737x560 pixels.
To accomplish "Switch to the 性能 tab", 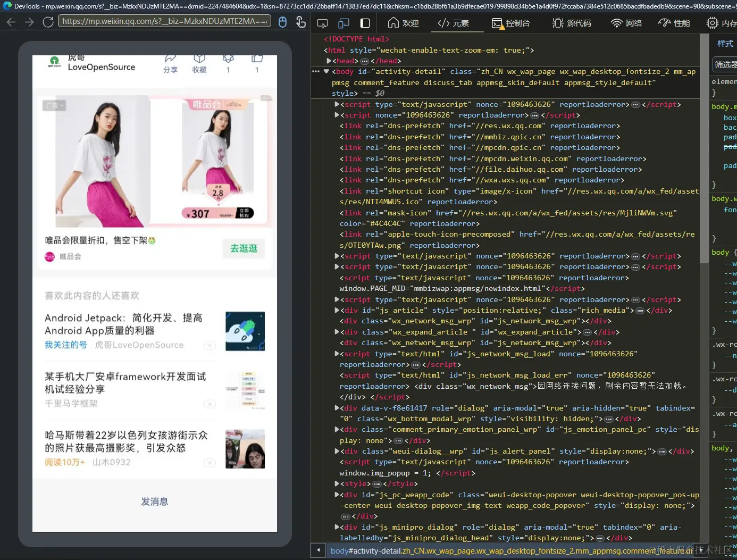I will tap(674, 23).
